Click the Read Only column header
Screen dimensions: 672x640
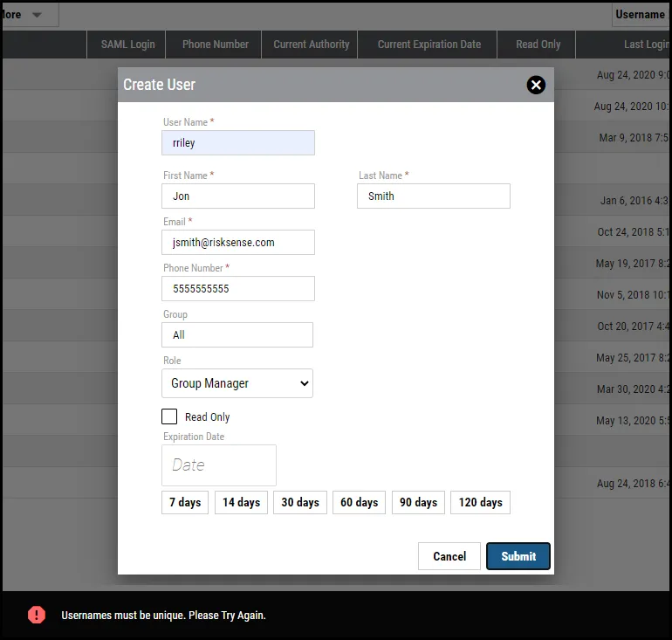537,45
